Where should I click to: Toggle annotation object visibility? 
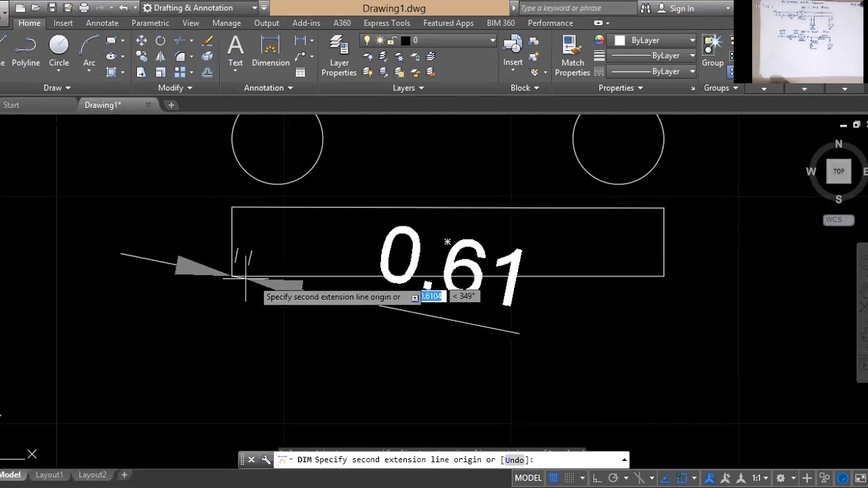tap(709, 478)
